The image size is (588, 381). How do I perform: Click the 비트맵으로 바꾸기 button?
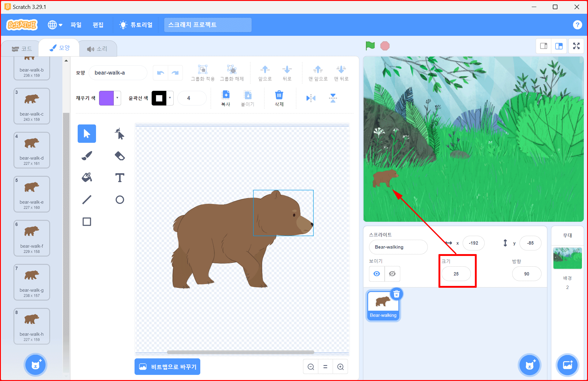168,367
